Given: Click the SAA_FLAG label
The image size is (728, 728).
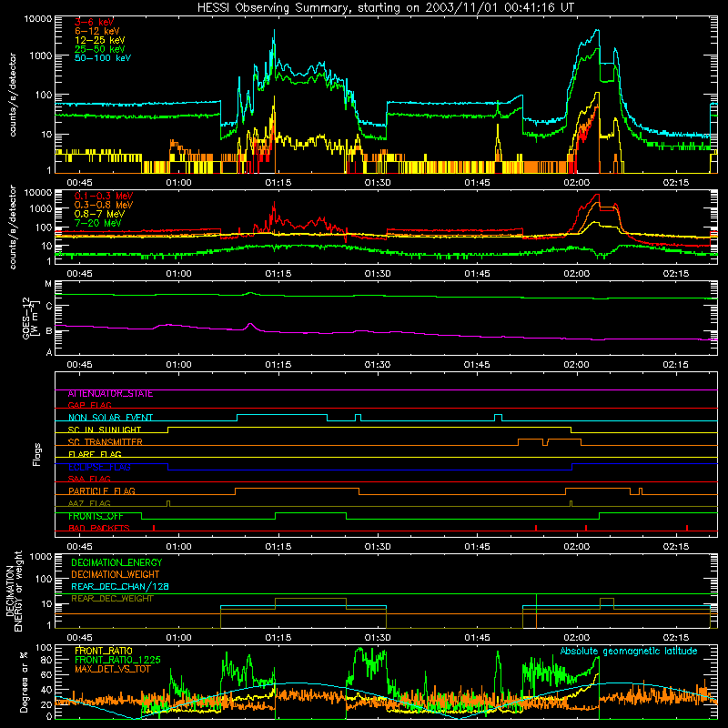Looking at the screenshot, I should 89,479.
